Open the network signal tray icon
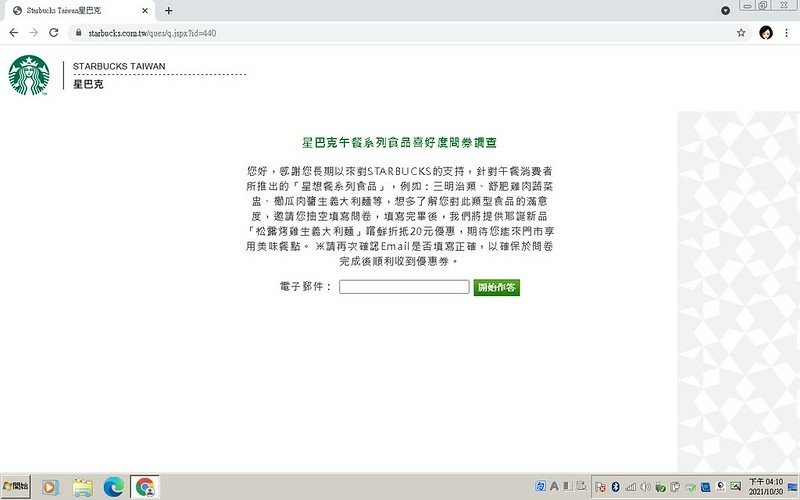The height and width of the screenshot is (500, 800). point(631,487)
